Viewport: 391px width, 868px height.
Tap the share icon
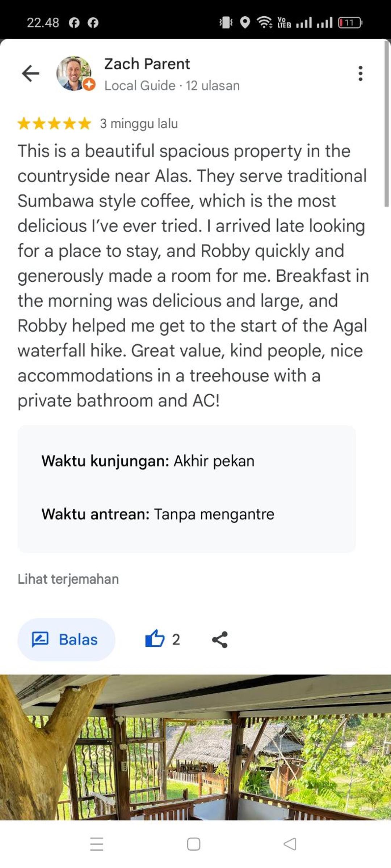tap(220, 639)
